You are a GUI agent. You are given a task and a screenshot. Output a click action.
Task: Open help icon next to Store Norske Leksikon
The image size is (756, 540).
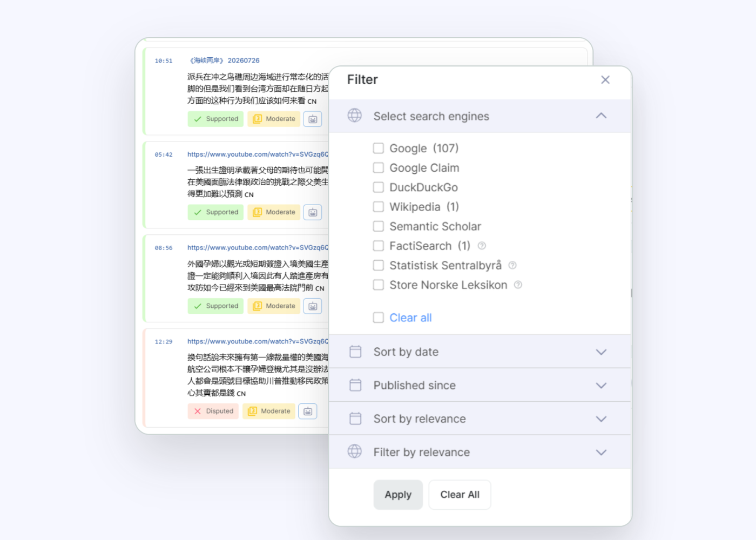(518, 285)
